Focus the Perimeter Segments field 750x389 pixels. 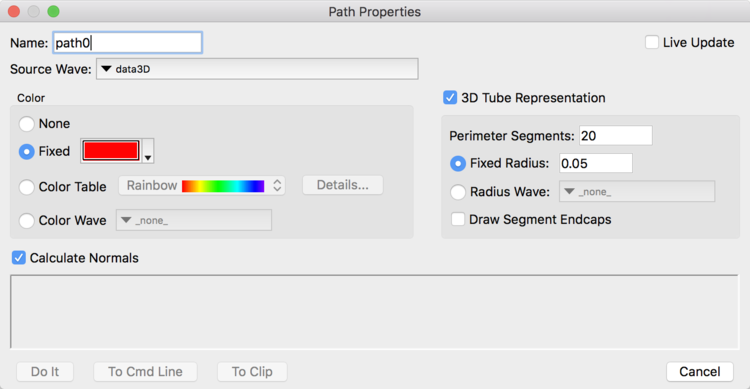[x=616, y=136]
